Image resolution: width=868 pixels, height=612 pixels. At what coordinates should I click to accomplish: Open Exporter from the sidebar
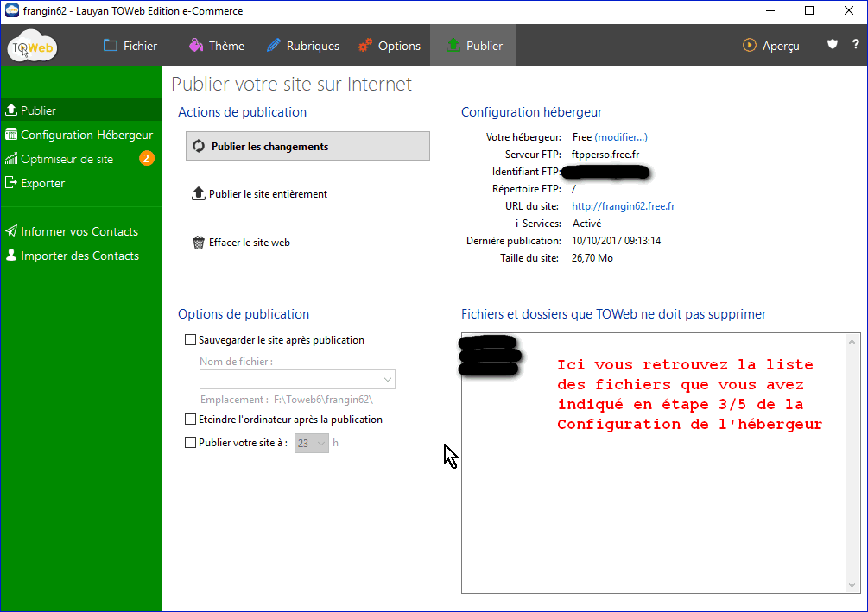[x=42, y=183]
